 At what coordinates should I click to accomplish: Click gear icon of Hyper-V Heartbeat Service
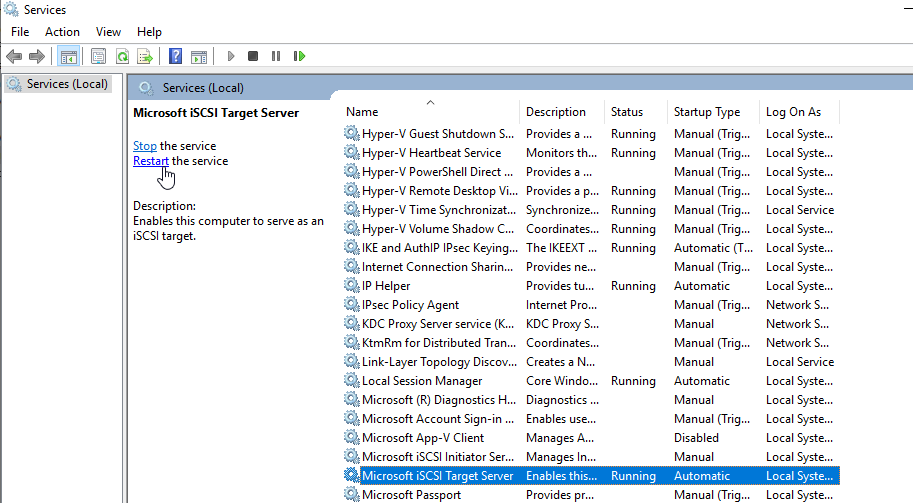click(352, 153)
